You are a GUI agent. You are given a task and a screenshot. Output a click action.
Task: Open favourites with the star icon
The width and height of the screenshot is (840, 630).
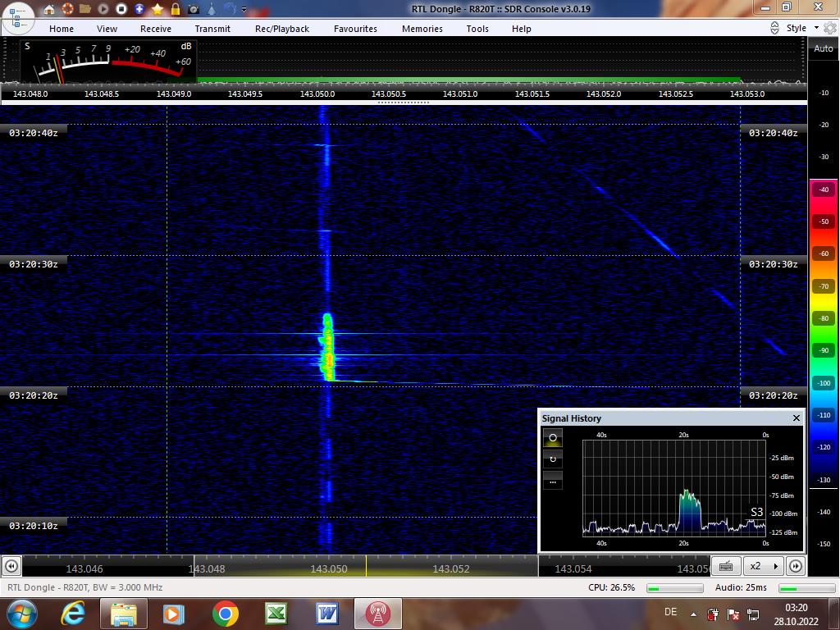click(x=157, y=9)
